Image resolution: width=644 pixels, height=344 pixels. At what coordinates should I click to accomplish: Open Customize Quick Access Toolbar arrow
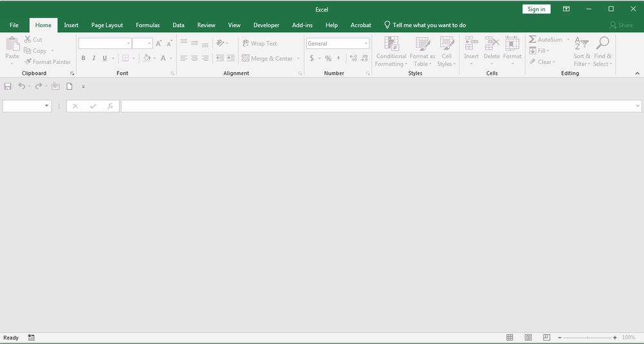click(x=83, y=86)
